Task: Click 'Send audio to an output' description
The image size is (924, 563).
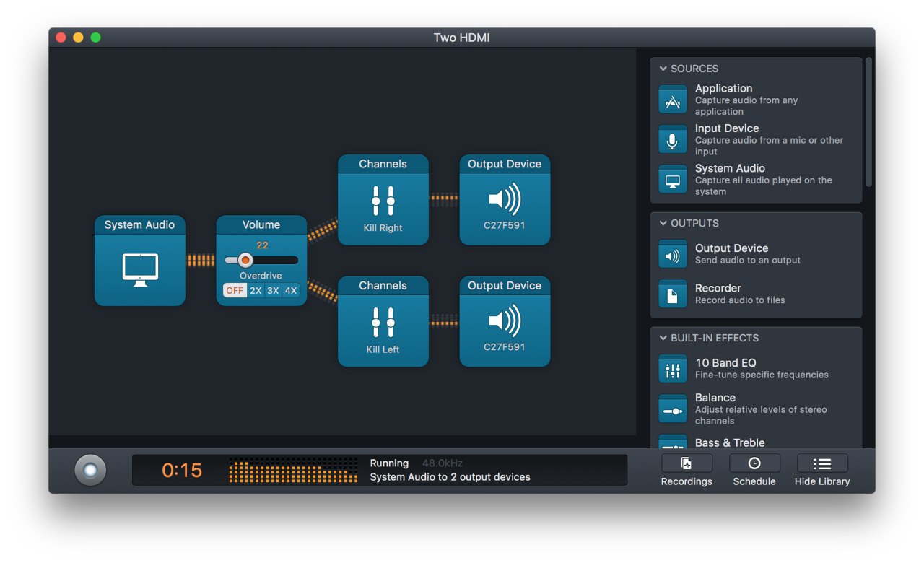Action: pos(748,260)
